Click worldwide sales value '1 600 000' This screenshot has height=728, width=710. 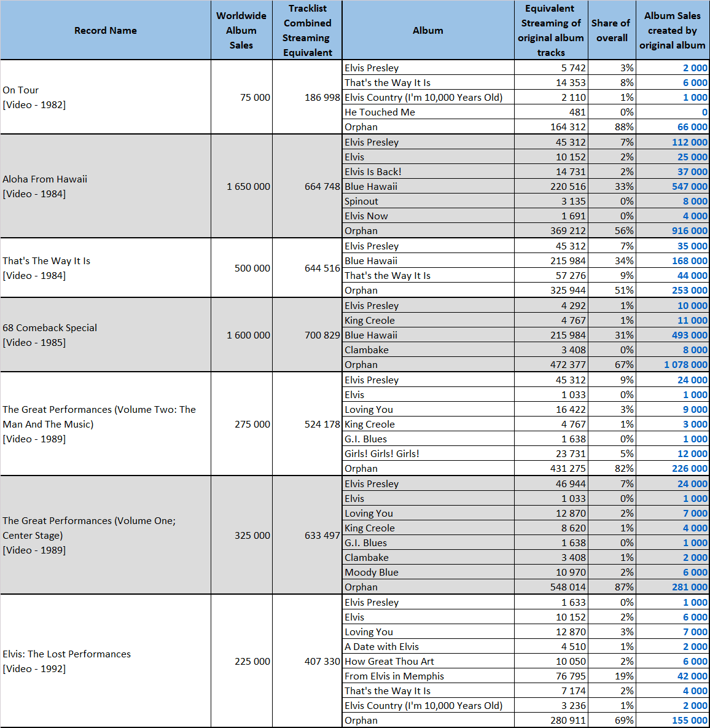(248, 335)
